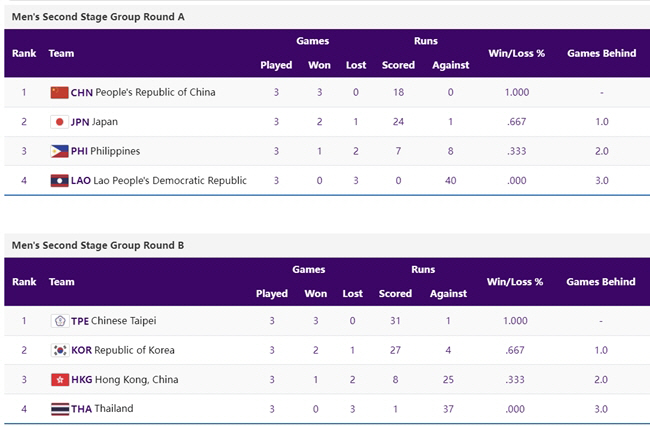Click the China flag icon
The image size is (650, 427).
point(59,92)
